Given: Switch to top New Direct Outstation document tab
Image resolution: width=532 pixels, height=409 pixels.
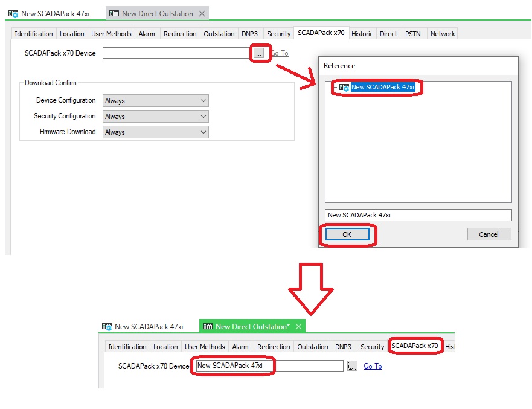Looking at the screenshot, I should tap(158, 13).
